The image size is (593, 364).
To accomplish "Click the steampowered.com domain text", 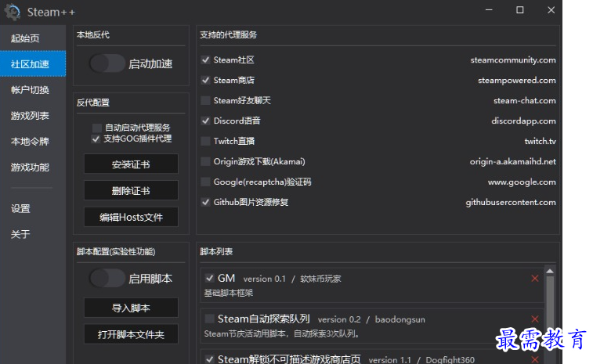I will pos(517,81).
